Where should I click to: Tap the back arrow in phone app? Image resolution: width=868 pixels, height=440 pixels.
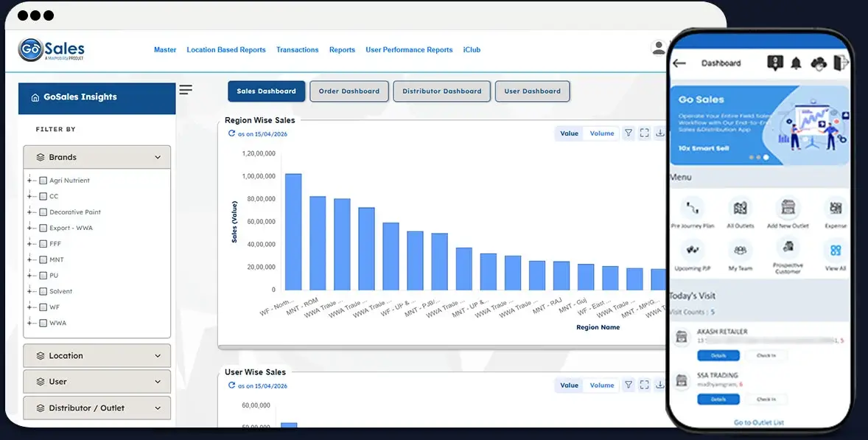[679, 63]
